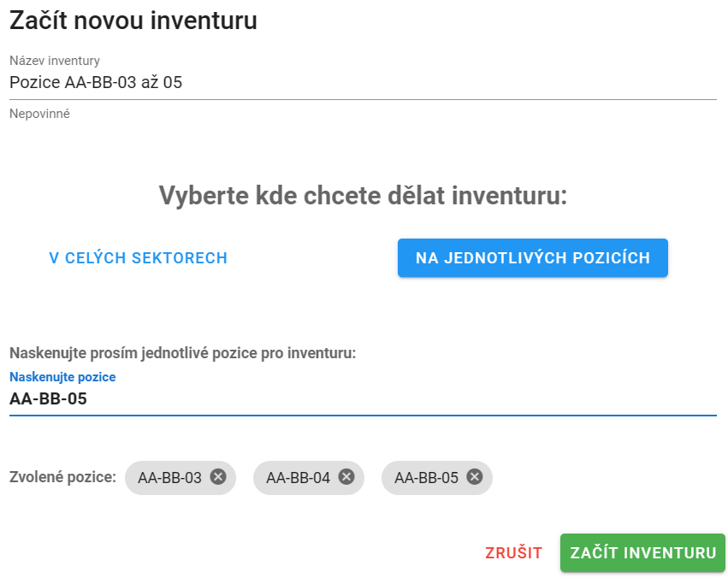
Task: Start inventory with ZAČÍT INVENTURU button
Action: point(643,553)
